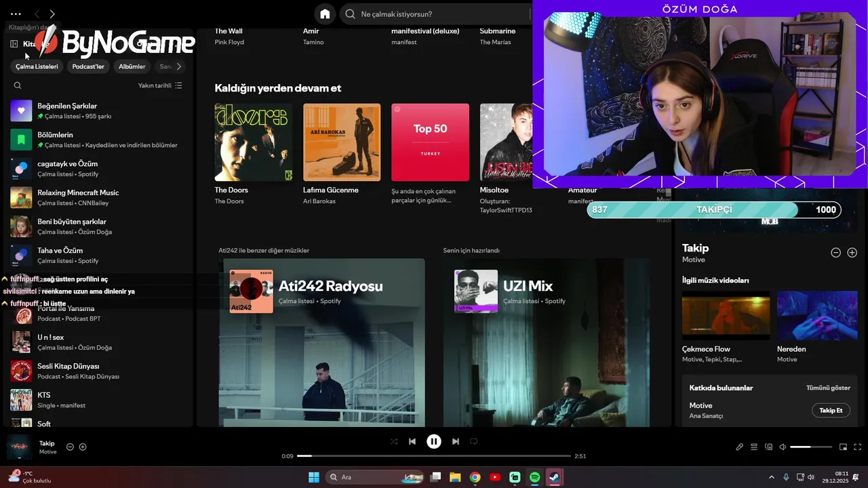Click minus icon beside now-playing track
Screen dimensions: 868x488
(70, 447)
